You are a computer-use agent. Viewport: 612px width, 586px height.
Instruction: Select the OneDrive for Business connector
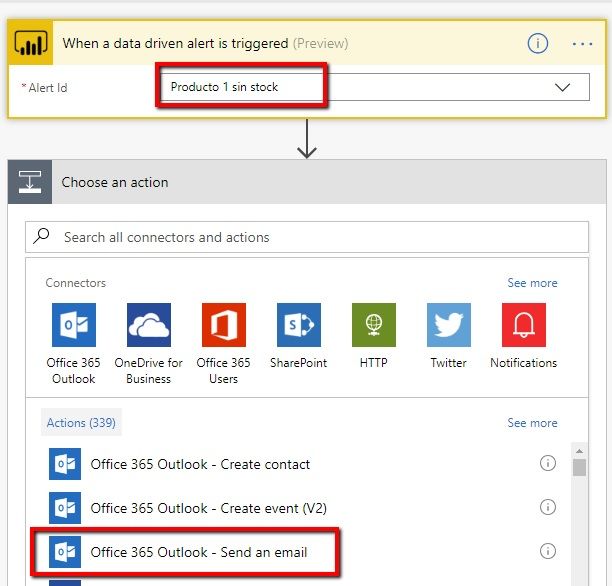tap(148, 344)
